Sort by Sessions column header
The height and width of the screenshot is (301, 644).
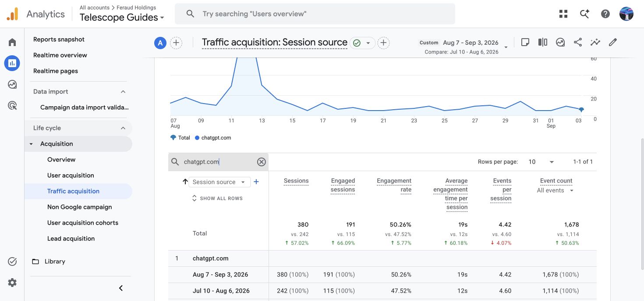click(296, 181)
